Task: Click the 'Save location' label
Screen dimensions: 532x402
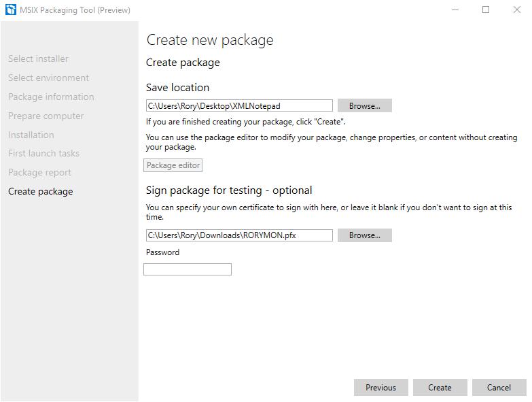Action: (177, 88)
